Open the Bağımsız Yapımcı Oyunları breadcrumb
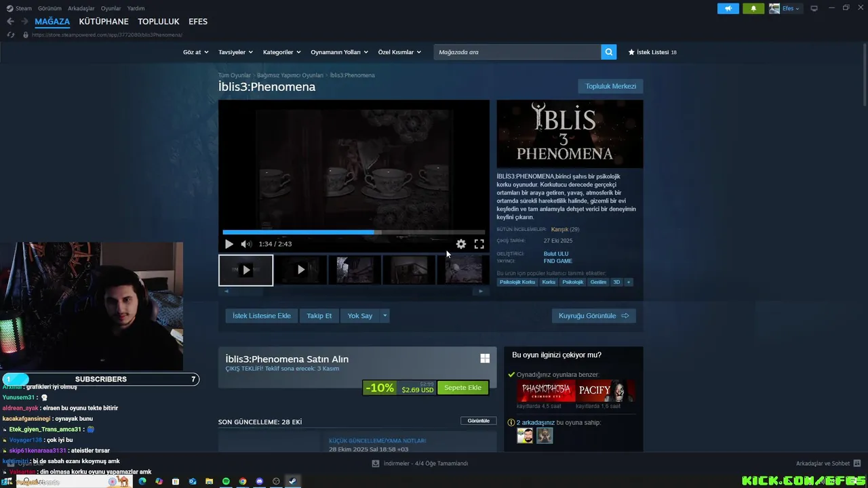Image resolution: width=868 pixels, height=488 pixels. (290, 75)
